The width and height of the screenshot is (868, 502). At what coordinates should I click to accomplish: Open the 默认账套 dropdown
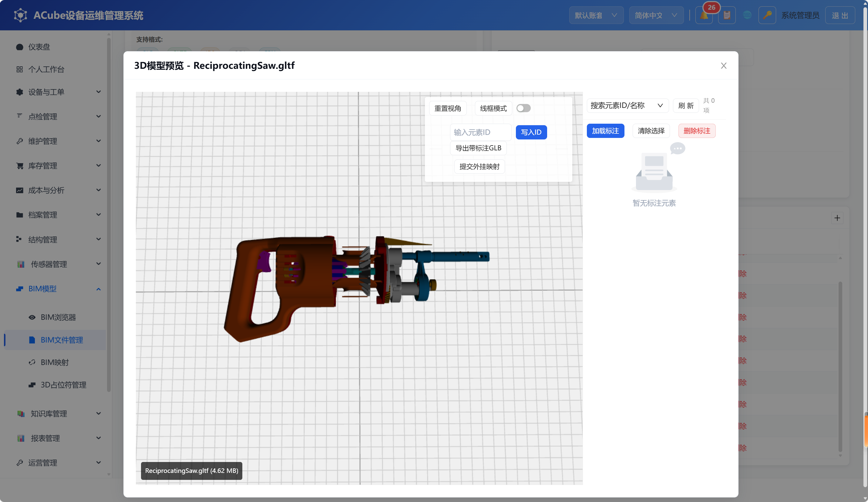pos(596,15)
